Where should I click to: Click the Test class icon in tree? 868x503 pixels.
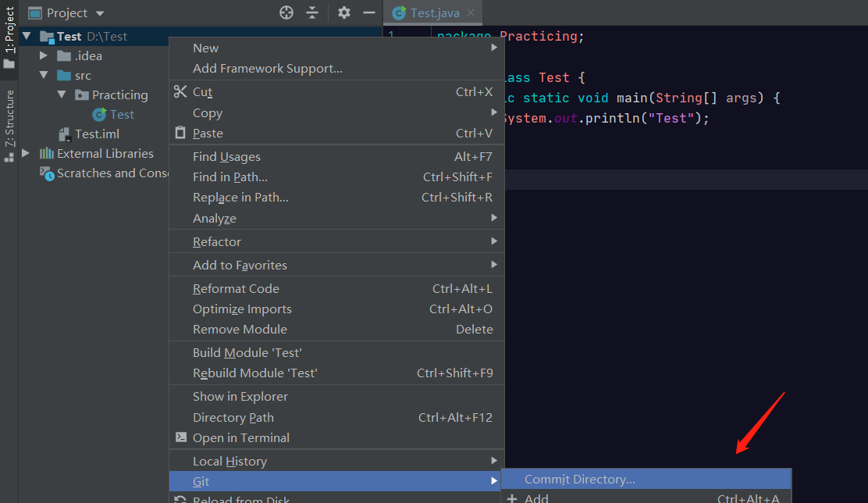[99, 114]
